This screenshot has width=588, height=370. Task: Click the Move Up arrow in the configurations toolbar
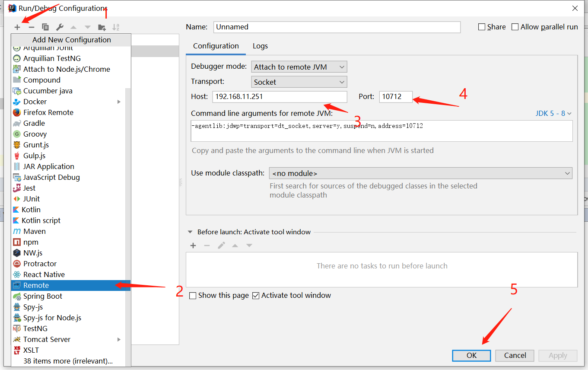(x=73, y=27)
